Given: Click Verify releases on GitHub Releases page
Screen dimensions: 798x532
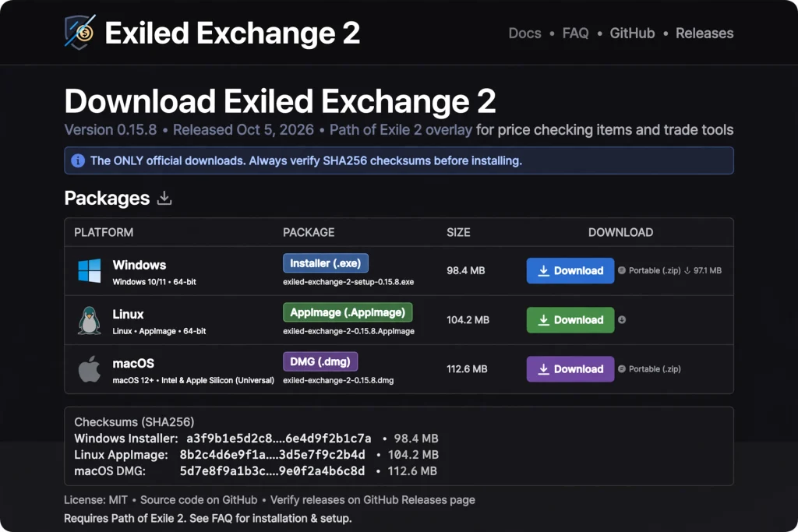Looking at the screenshot, I should 373,500.
